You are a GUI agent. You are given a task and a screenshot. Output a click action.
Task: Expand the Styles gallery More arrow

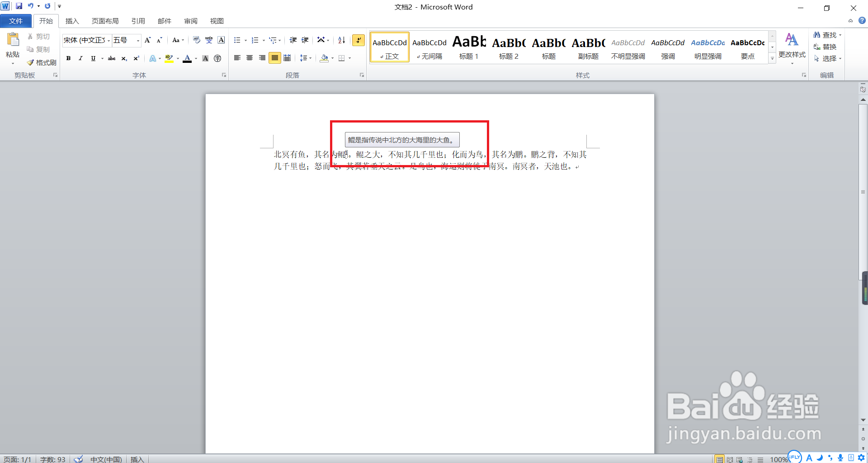(x=772, y=59)
